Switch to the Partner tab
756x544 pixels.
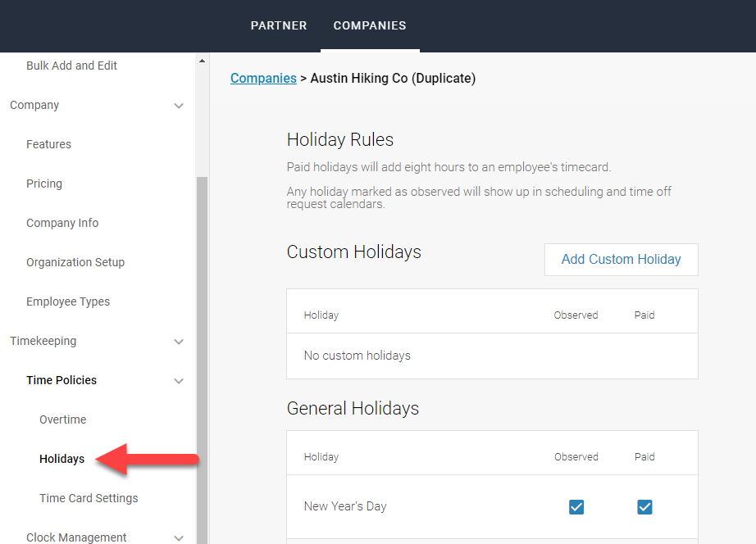(x=279, y=25)
